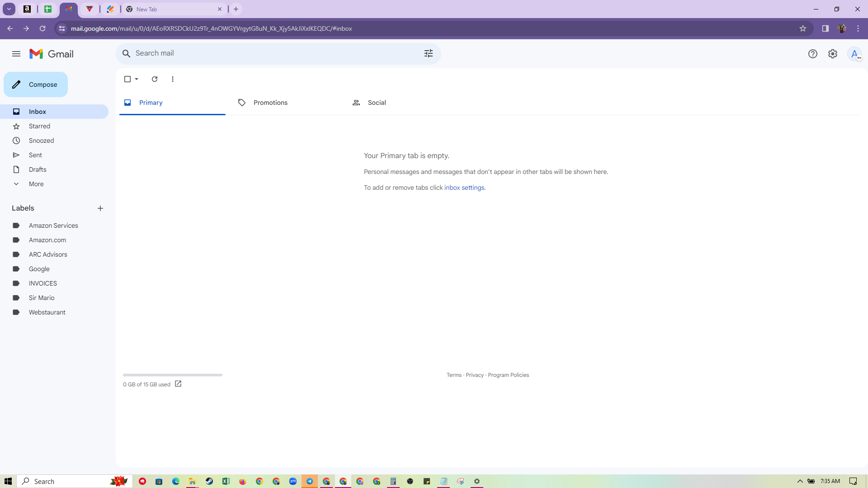This screenshot has width=868, height=488.
Task: View site information icon in address bar
Action: click(x=62, y=28)
